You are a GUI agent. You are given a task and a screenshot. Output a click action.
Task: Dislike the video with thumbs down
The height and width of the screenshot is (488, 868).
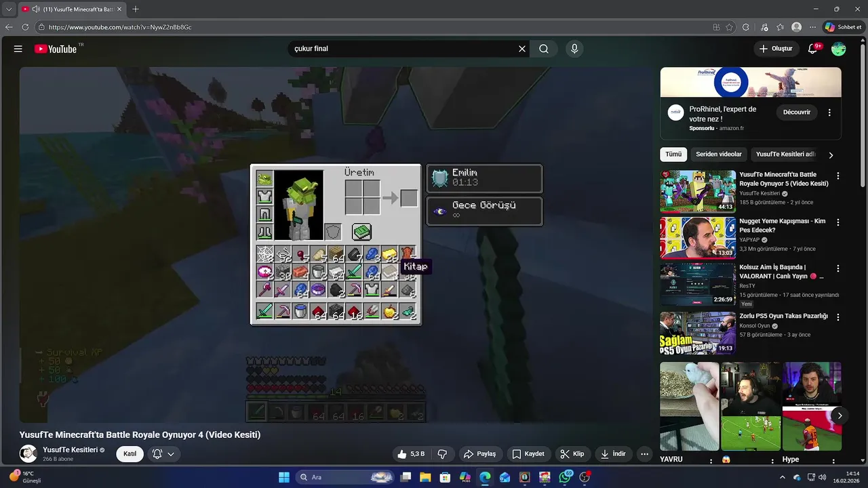click(x=442, y=454)
